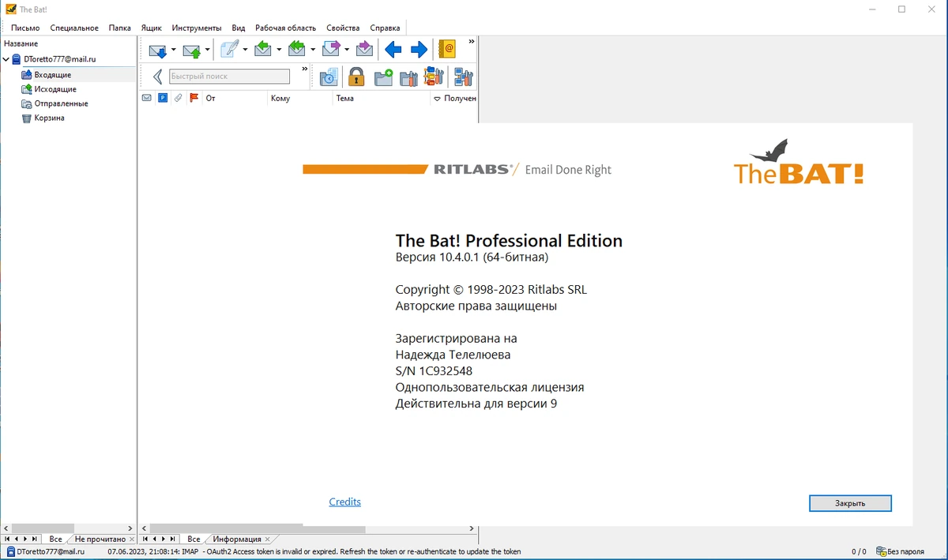Screen dimensions: 948x560
Task: Click the last-tab arrow in message list pane
Action: point(172,539)
